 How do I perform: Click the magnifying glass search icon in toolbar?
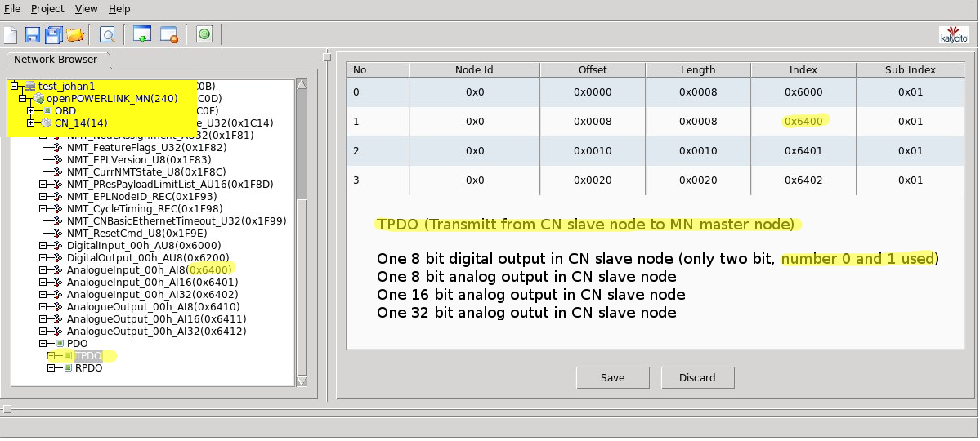[108, 35]
